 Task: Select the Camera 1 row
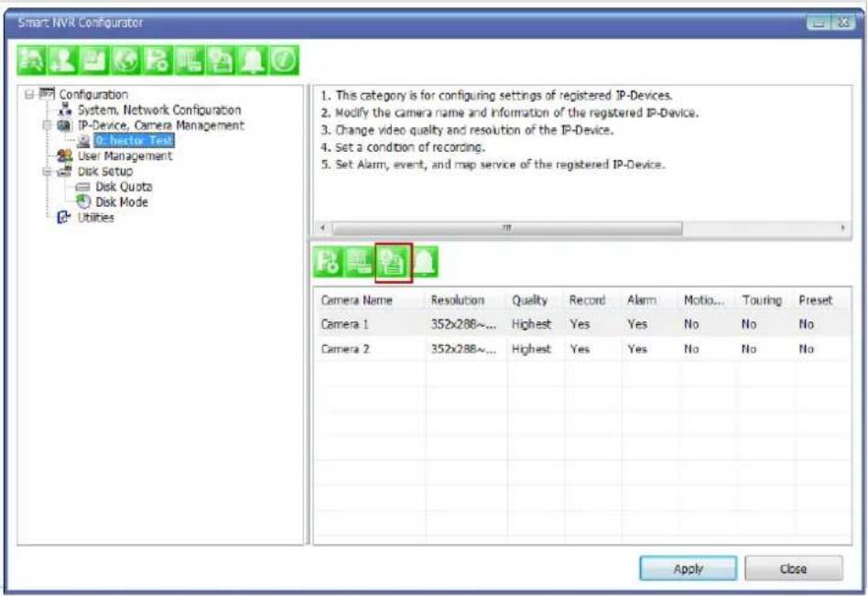click(x=582, y=324)
